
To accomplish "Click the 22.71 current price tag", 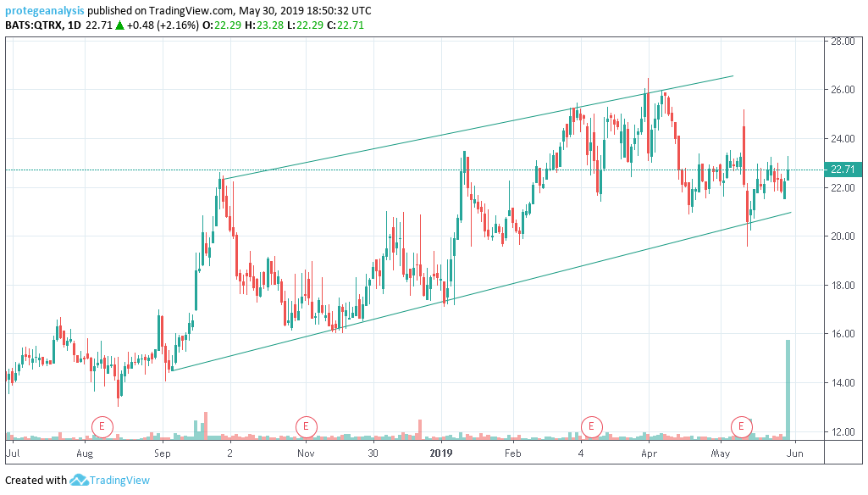I will [843, 170].
